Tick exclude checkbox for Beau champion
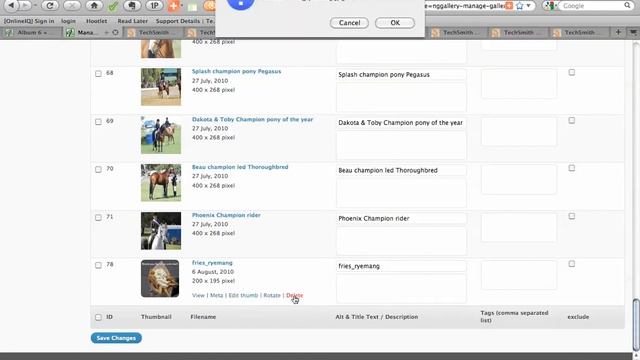 point(572,168)
